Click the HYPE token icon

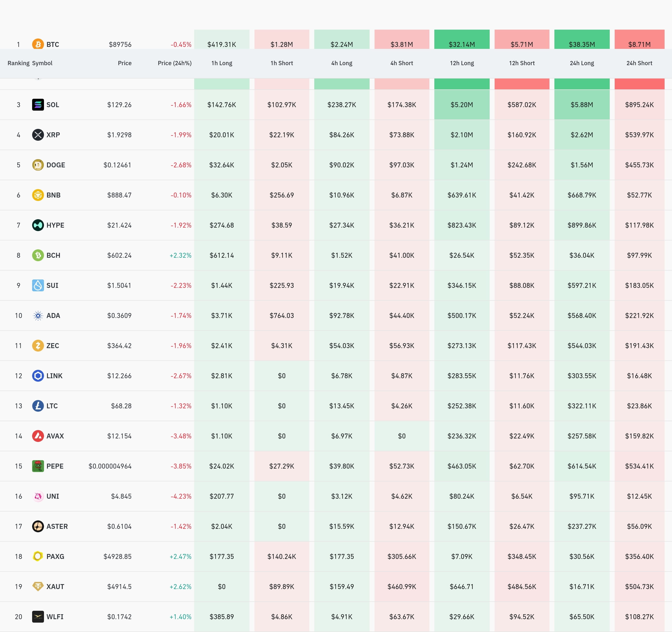(38, 225)
